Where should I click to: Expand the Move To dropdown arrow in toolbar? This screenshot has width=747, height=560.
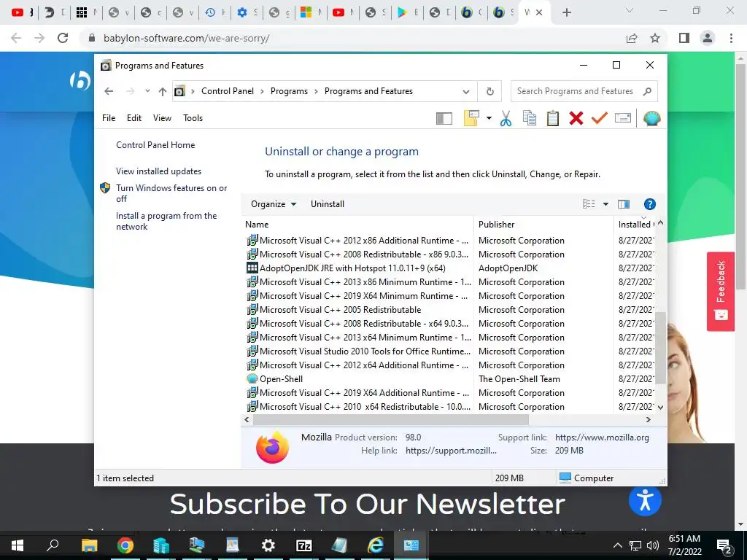[489, 118]
